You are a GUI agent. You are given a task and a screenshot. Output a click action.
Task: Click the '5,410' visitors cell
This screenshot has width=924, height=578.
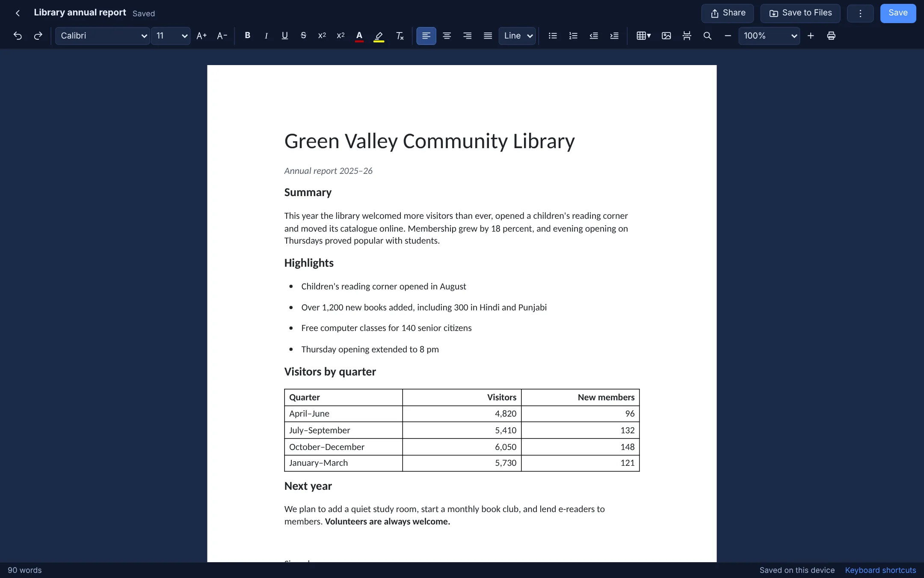pyautogui.click(x=462, y=430)
